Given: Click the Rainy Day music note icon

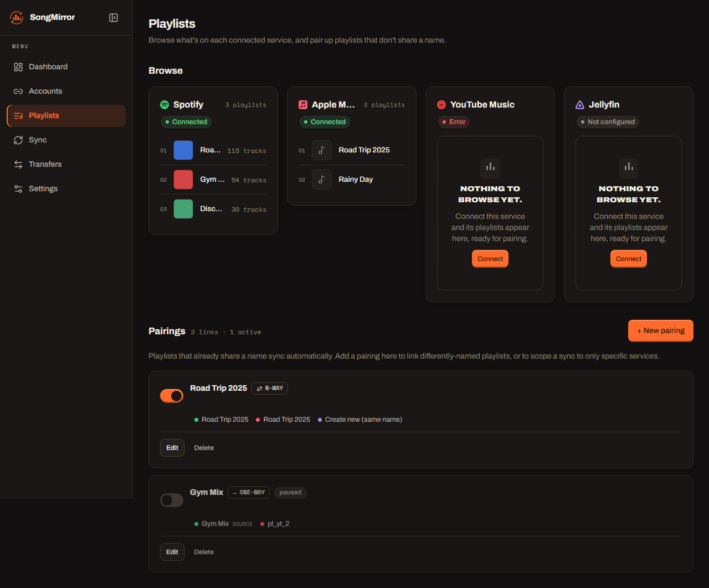Looking at the screenshot, I should point(322,180).
